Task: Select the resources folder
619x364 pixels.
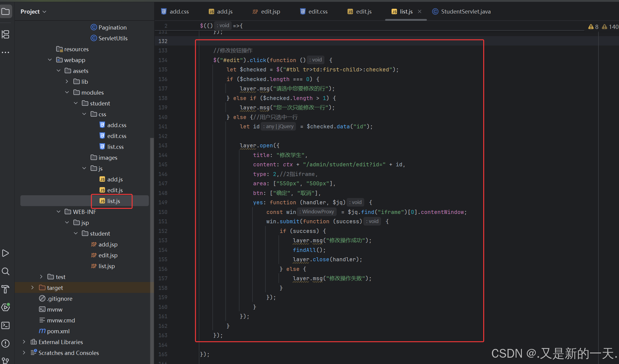Action: tap(72, 49)
